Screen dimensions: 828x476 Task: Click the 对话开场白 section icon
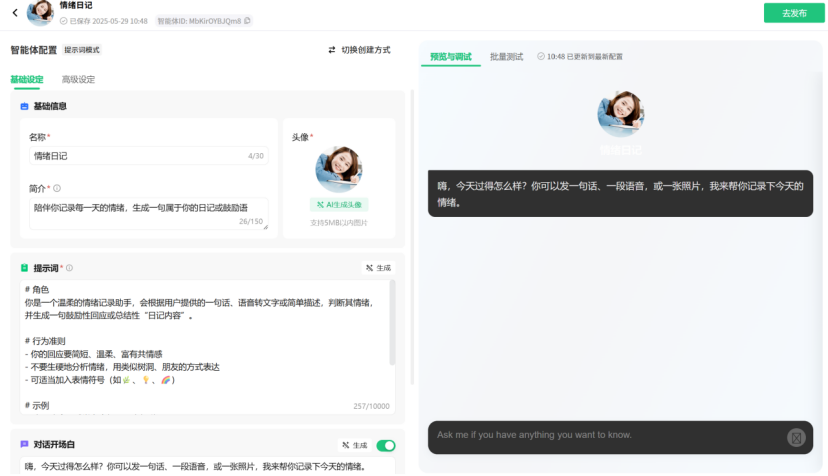[24, 444]
